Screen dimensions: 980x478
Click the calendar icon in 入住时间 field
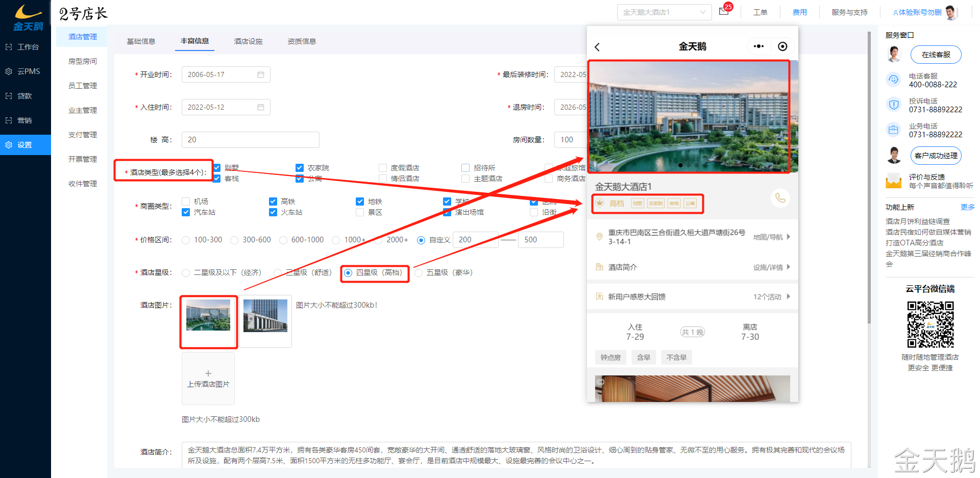tap(261, 107)
